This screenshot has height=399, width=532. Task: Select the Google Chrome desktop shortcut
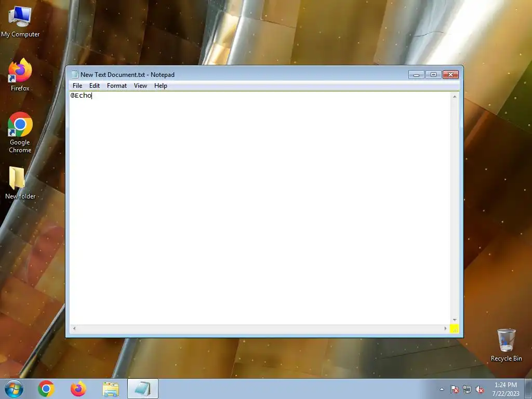point(20,132)
